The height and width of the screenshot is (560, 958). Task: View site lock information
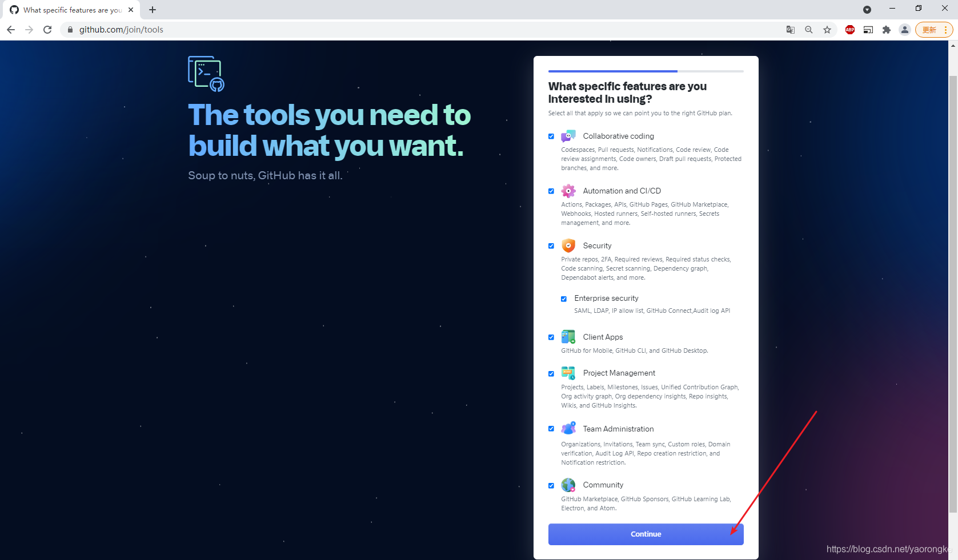(70, 30)
